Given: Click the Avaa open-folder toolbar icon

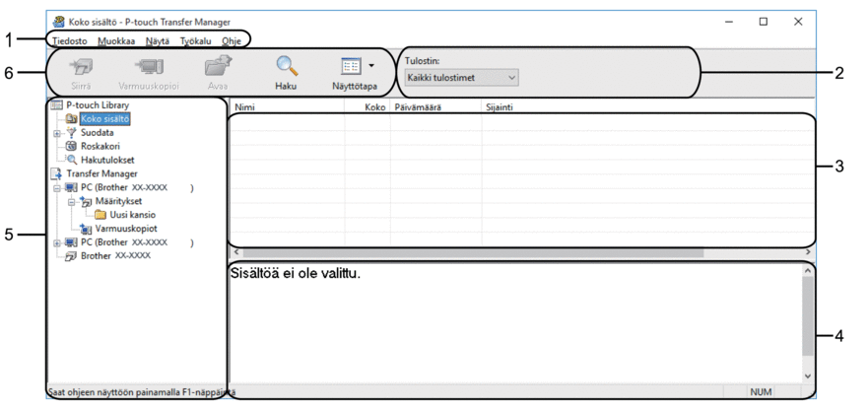Looking at the screenshot, I should tap(217, 68).
